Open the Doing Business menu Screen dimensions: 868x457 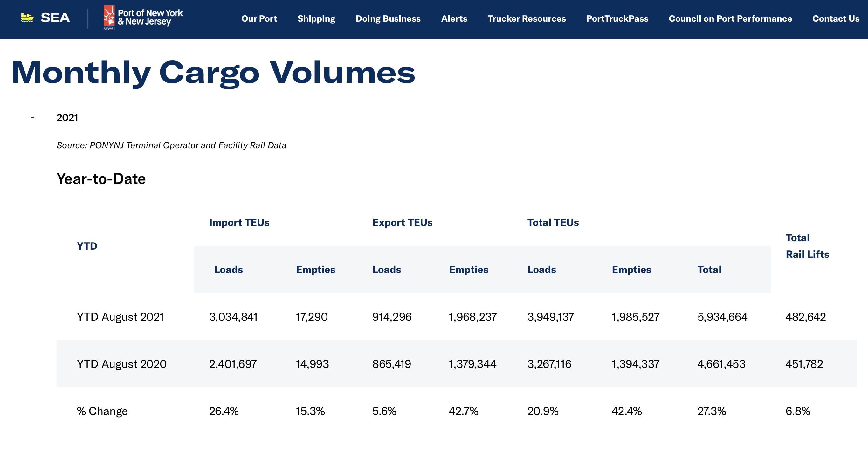(388, 19)
